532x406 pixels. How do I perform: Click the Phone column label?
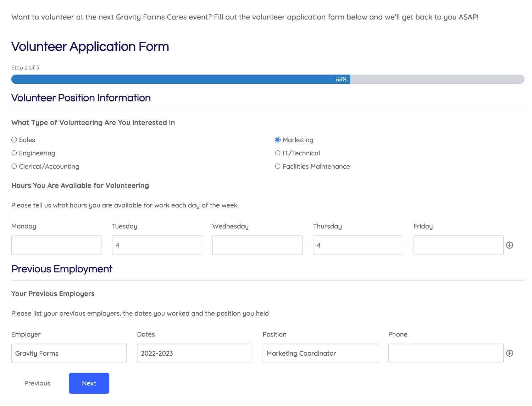click(398, 334)
